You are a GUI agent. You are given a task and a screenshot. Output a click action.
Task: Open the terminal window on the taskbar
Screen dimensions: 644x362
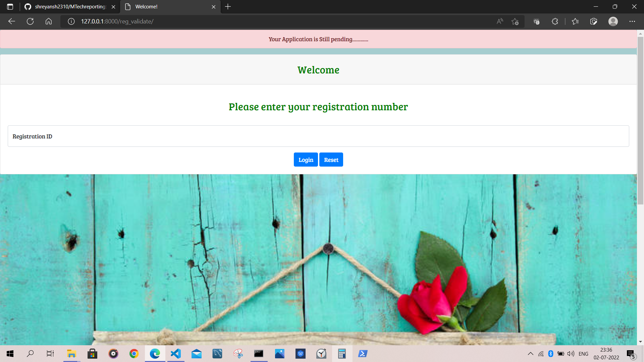259,354
